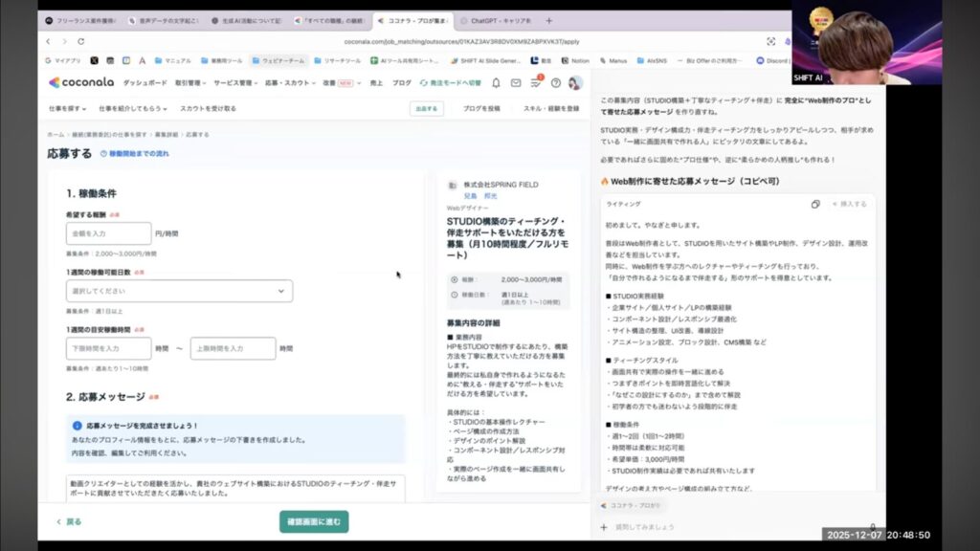
Task: Click the help question mark icon
Action: coord(556,83)
